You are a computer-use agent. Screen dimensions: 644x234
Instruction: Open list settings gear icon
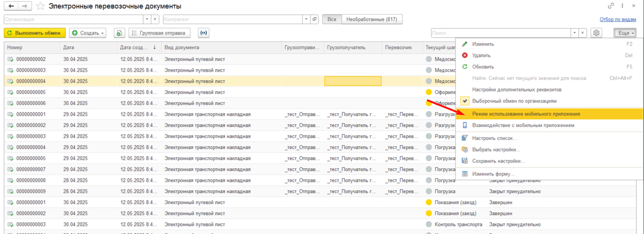tap(596, 33)
